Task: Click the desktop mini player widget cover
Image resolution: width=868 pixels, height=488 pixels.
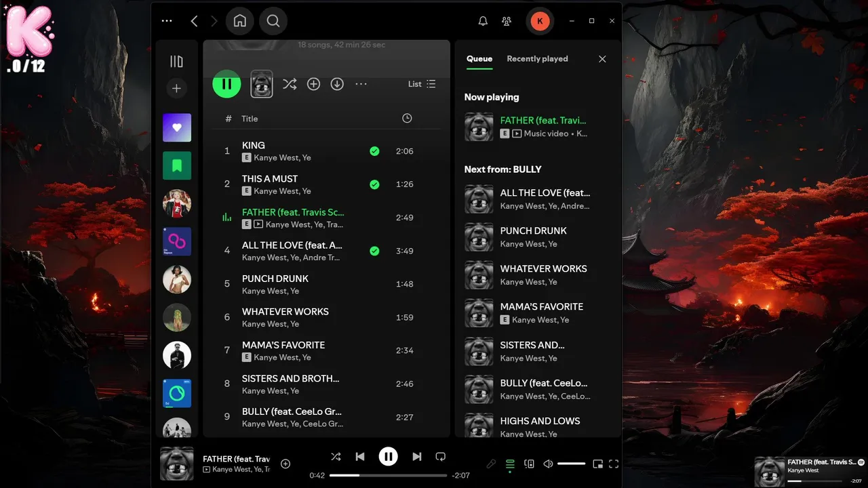Action: coord(770,472)
